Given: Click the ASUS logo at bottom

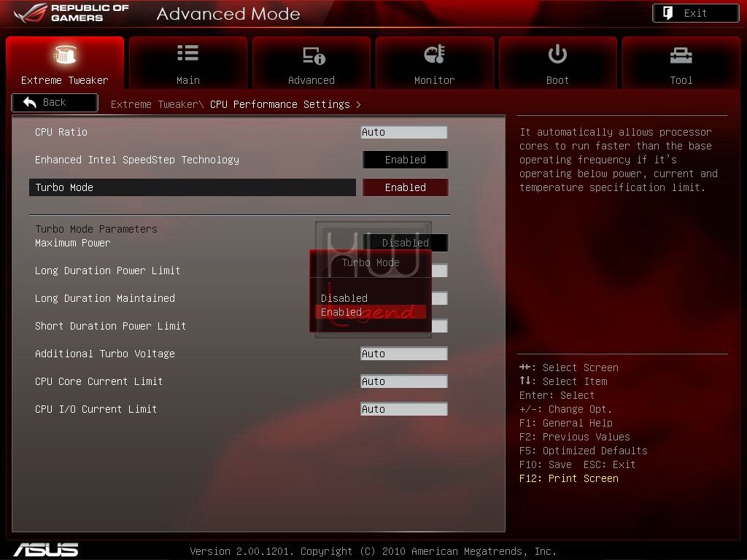Looking at the screenshot, I should [x=46, y=550].
